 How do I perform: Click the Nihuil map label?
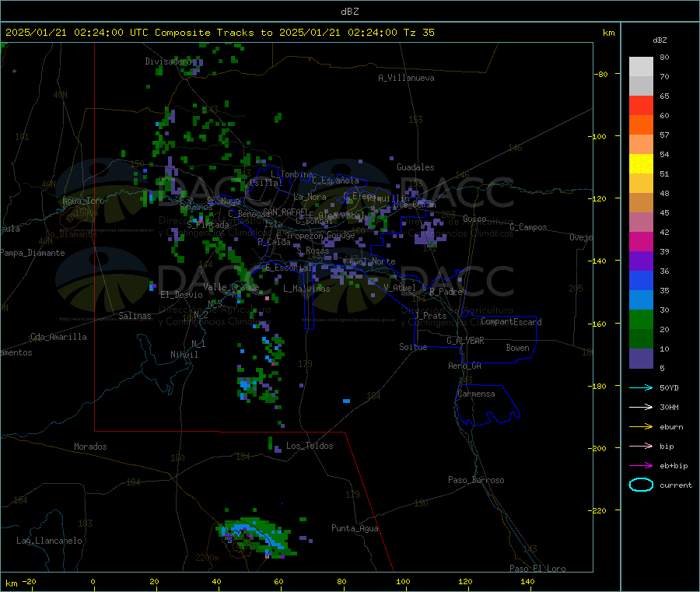pyautogui.click(x=184, y=355)
